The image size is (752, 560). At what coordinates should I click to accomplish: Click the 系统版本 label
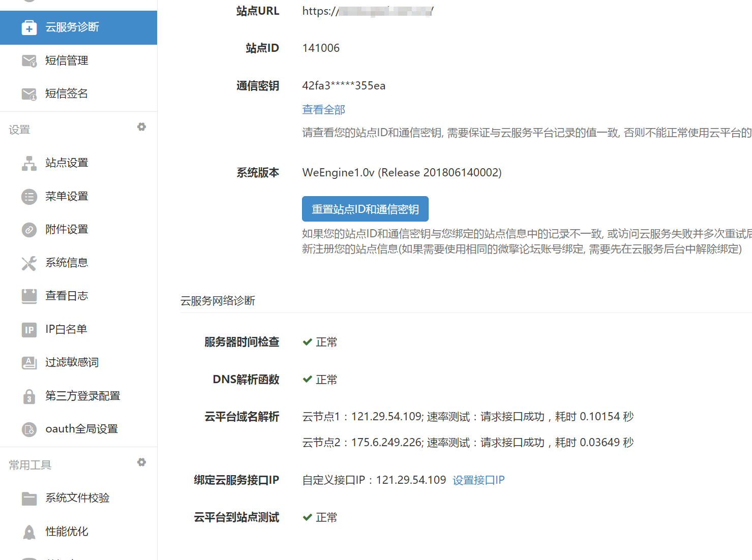258,173
